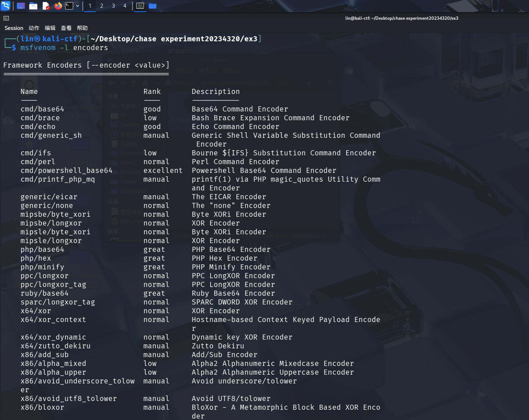Click the encoder name cmd/ifs
Screen dimensions: 529x420
[36, 153]
